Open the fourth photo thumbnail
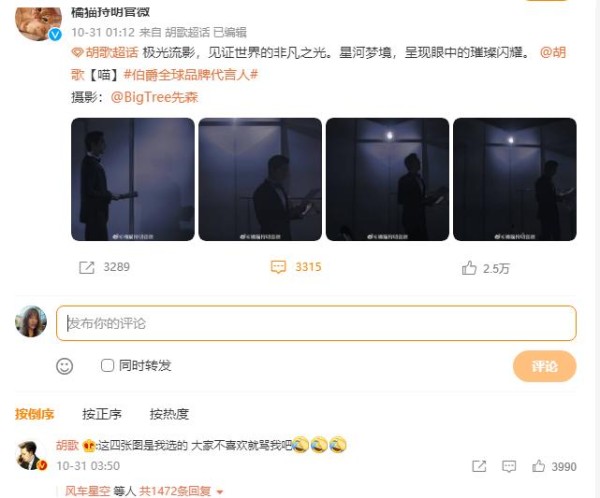Screen dimensions: 600x498 [515, 179]
